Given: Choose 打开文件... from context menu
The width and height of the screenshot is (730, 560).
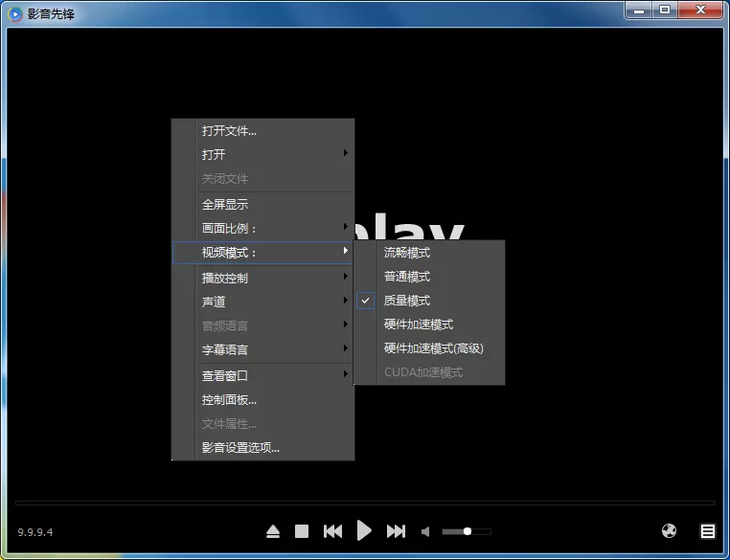Looking at the screenshot, I should pyautogui.click(x=263, y=131).
